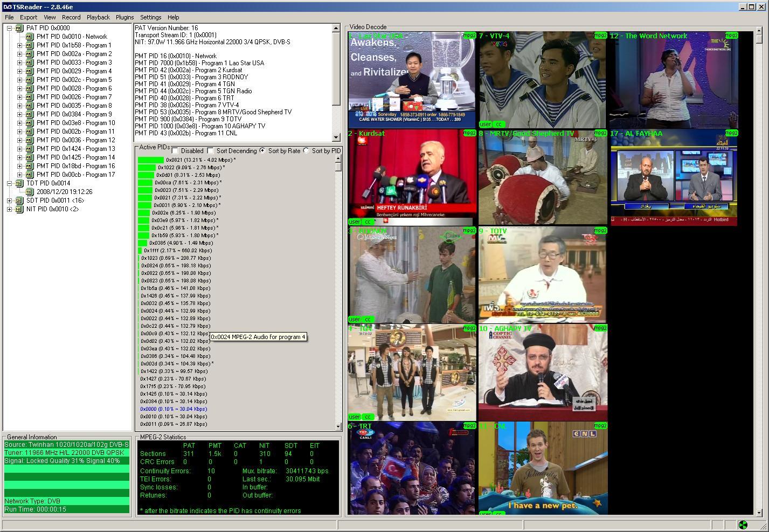Expand the NIT PID 0x0010 node
Image resolution: width=769 pixels, height=532 pixels.
[9, 209]
